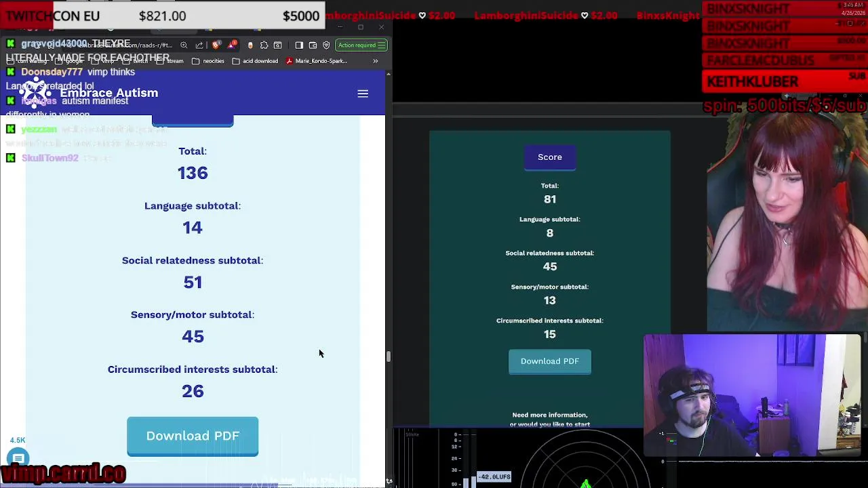Click the 'Need more information,' text

[x=550, y=415]
